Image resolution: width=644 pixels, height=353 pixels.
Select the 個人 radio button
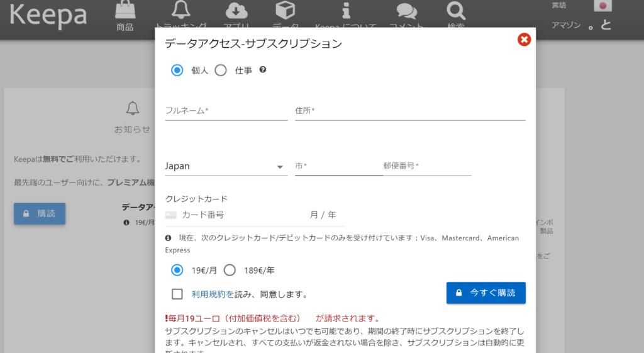pos(177,70)
